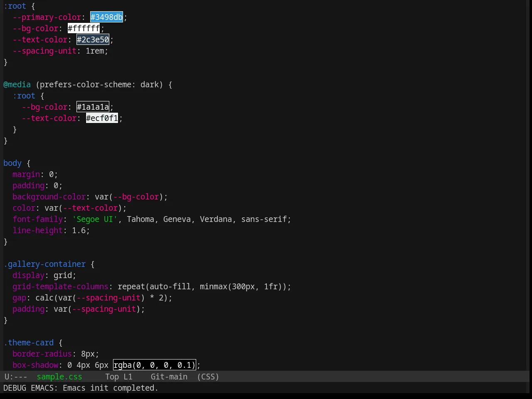Click the #2c3e50 color value

click(x=93, y=39)
